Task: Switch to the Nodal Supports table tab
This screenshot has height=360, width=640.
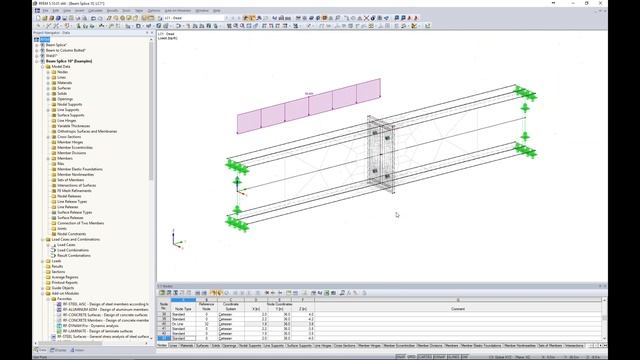Action: (x=250, y=346)
